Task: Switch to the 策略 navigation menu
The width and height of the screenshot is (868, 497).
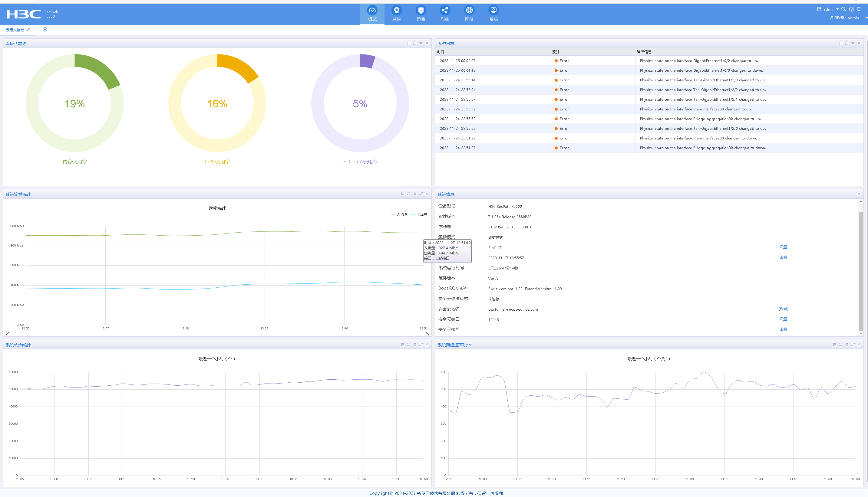Action: (421, 14)
